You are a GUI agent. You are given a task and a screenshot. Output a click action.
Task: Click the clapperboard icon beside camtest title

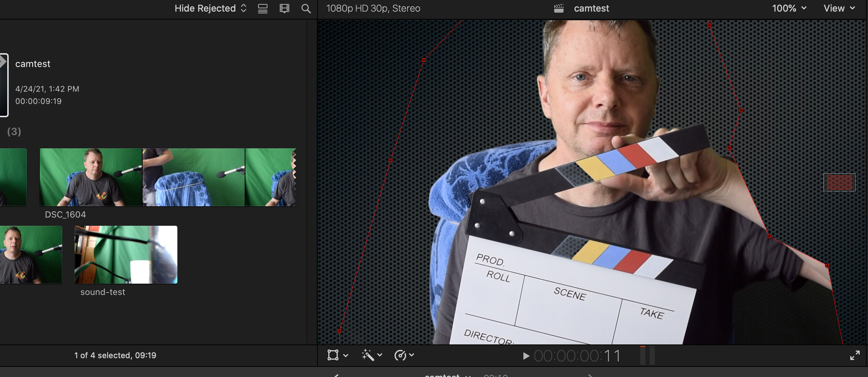click(x=559, y=8)
